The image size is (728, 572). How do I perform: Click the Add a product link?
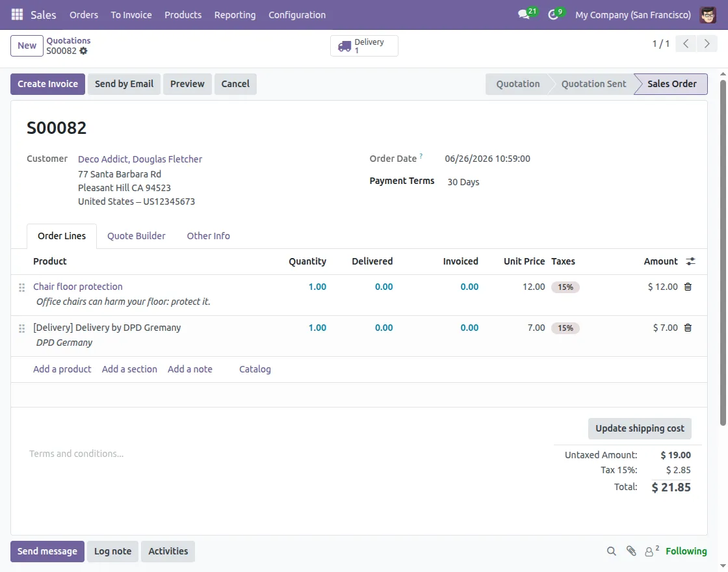(62, 369)
